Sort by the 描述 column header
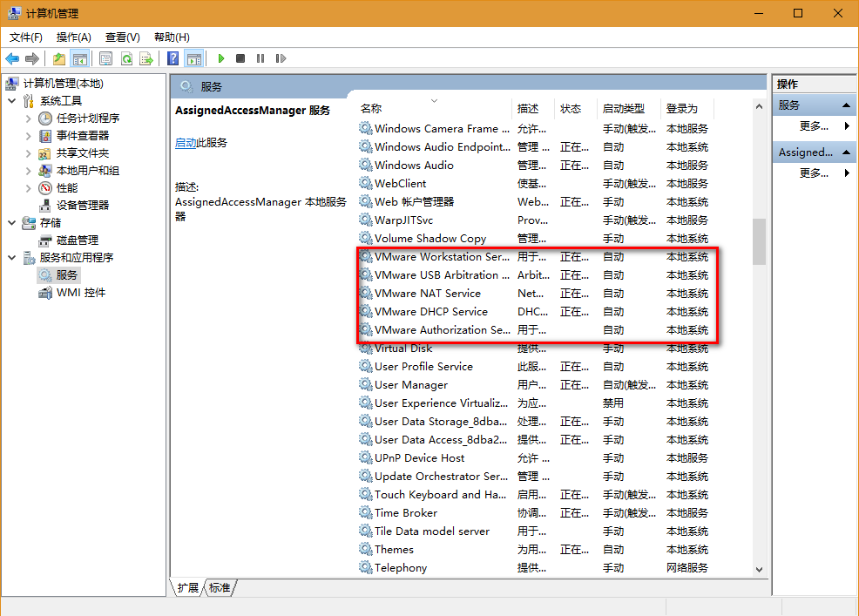859x616 pixels. point(533,109)
